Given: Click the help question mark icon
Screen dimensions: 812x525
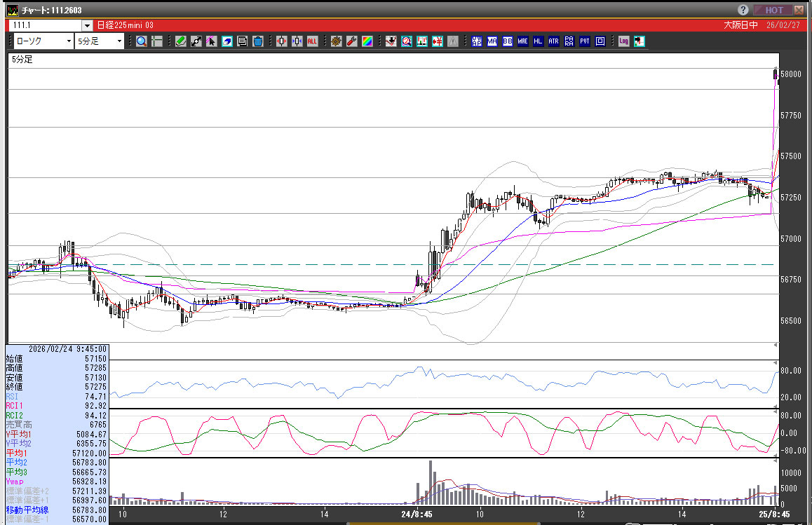Looking at the screenshot, I should pyautogui.click(x=743, y=10).
